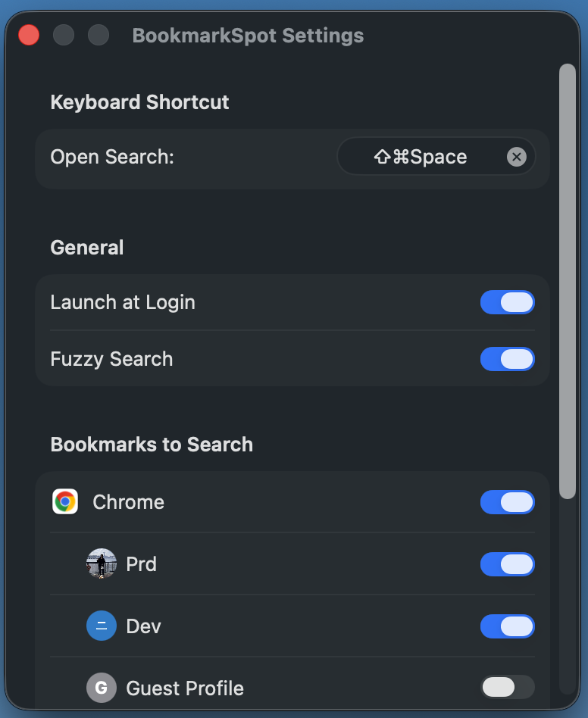Disable Launch at Login
The height and width of the screenshot is (718, 588).
[508, 302]
